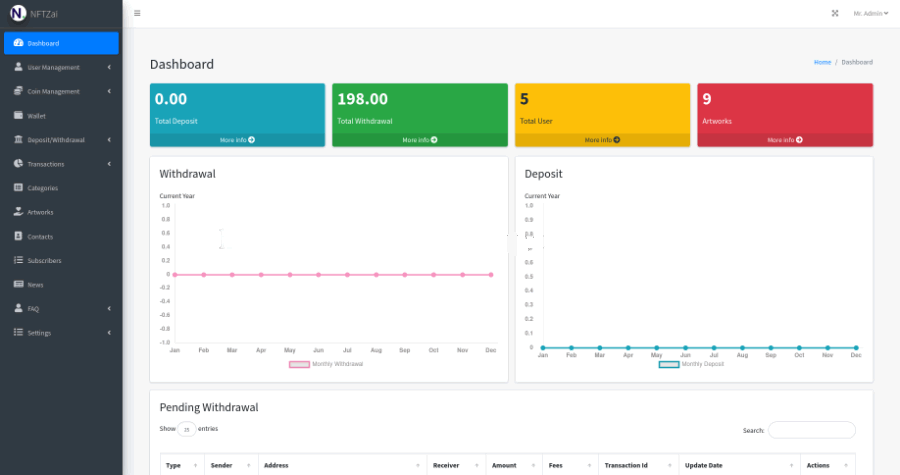This screenshot has height=475, width=900.
Task: Toggle Monthly Withdrawal legend in chart
Action: coord(326,364)
